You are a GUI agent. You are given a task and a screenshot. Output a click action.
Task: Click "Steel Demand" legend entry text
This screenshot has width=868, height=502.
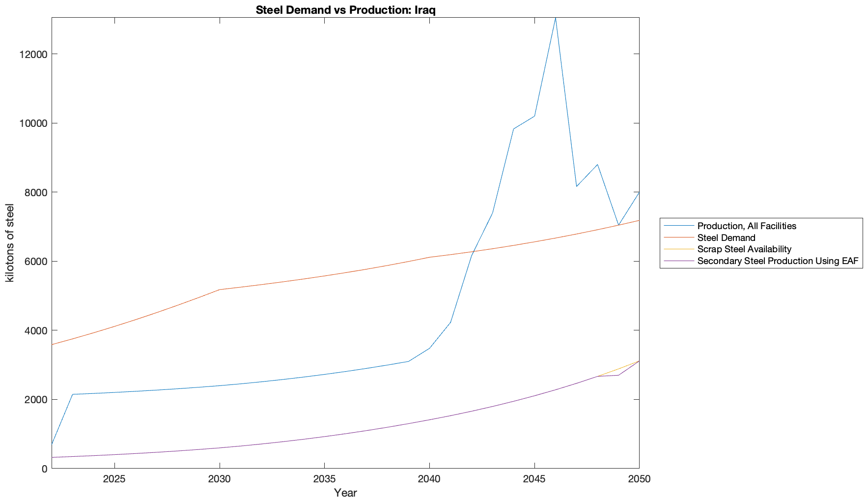(x=726, y=238)
